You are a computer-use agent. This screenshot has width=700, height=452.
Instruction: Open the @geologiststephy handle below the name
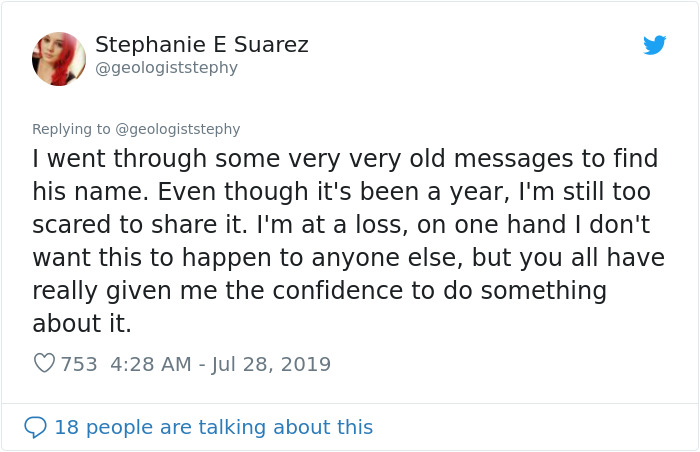coord(166,68)
